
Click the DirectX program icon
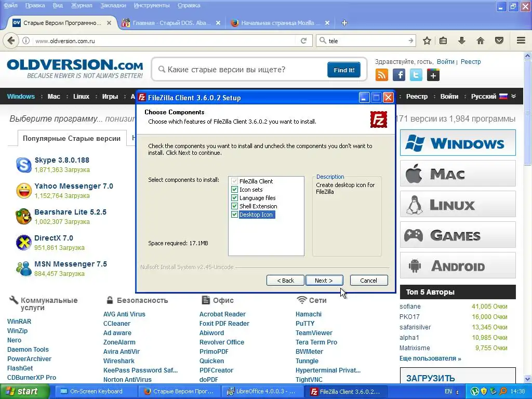(x=24, y=243)
